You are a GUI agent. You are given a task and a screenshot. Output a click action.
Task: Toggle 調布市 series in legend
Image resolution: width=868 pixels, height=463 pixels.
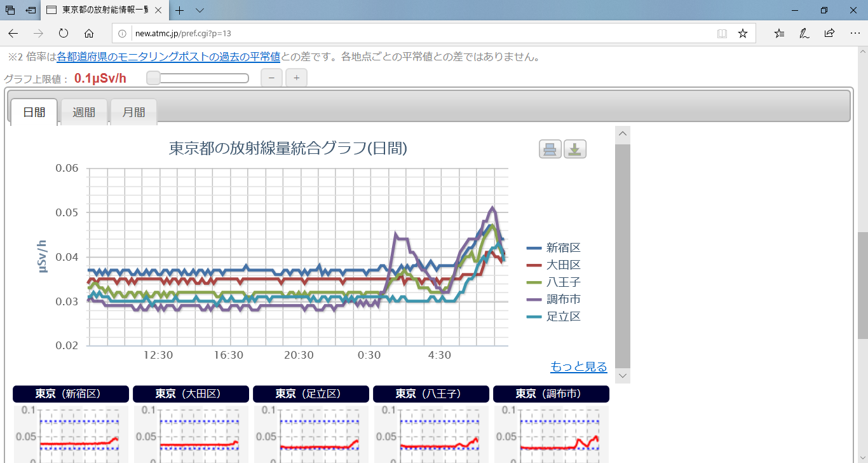click(x=554, y=300)
